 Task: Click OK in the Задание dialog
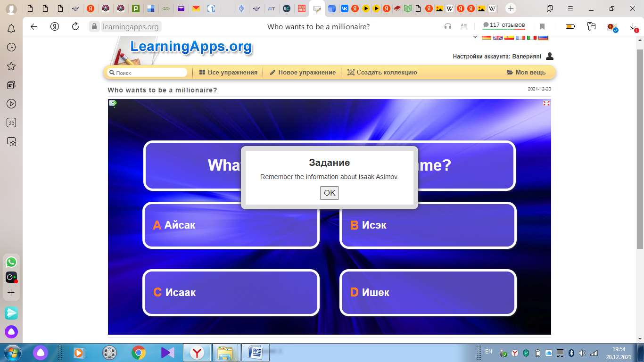329,193
